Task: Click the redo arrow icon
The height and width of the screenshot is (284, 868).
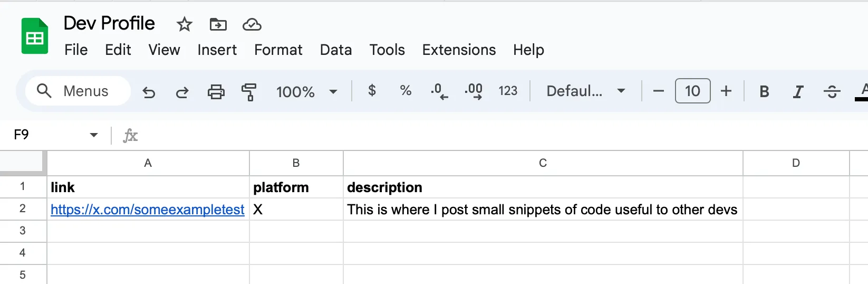Action: tap(182, 92)
